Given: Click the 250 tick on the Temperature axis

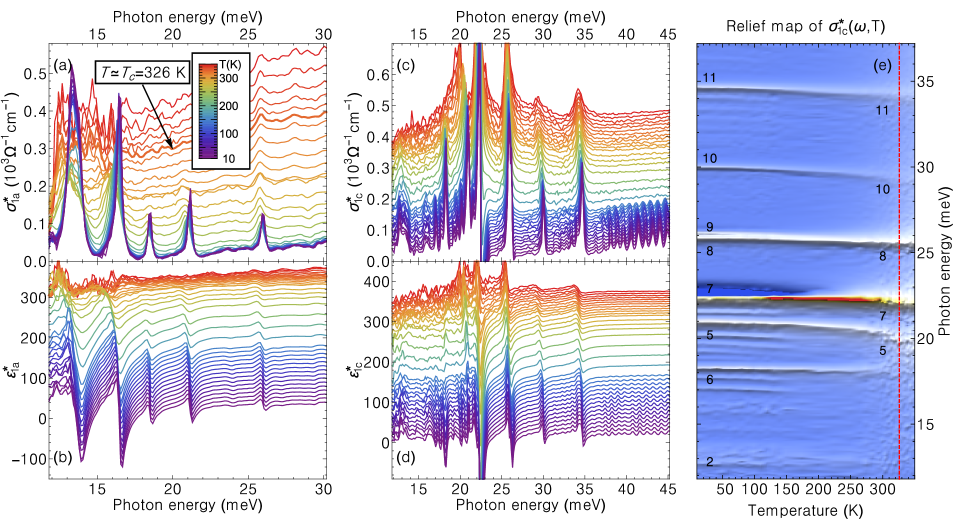Looking at the screenshot, I should pos(851,489).
